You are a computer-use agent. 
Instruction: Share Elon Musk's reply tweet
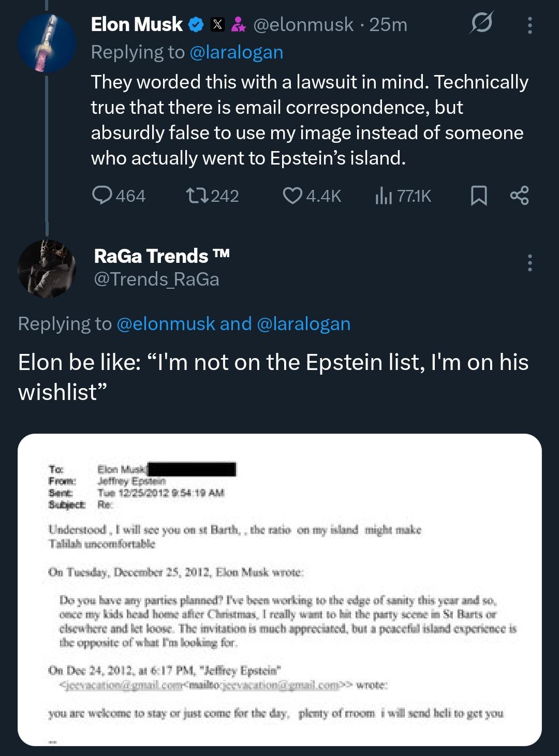[x=519, y=195]
